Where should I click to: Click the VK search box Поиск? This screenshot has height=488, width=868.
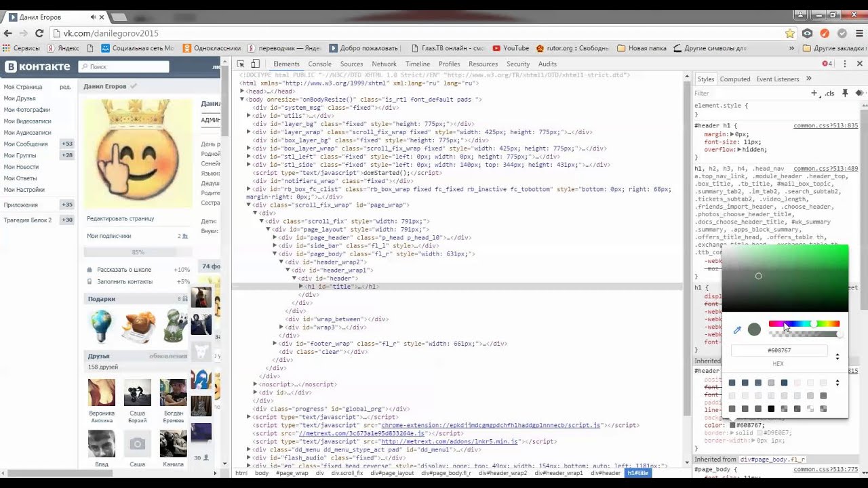123,66
